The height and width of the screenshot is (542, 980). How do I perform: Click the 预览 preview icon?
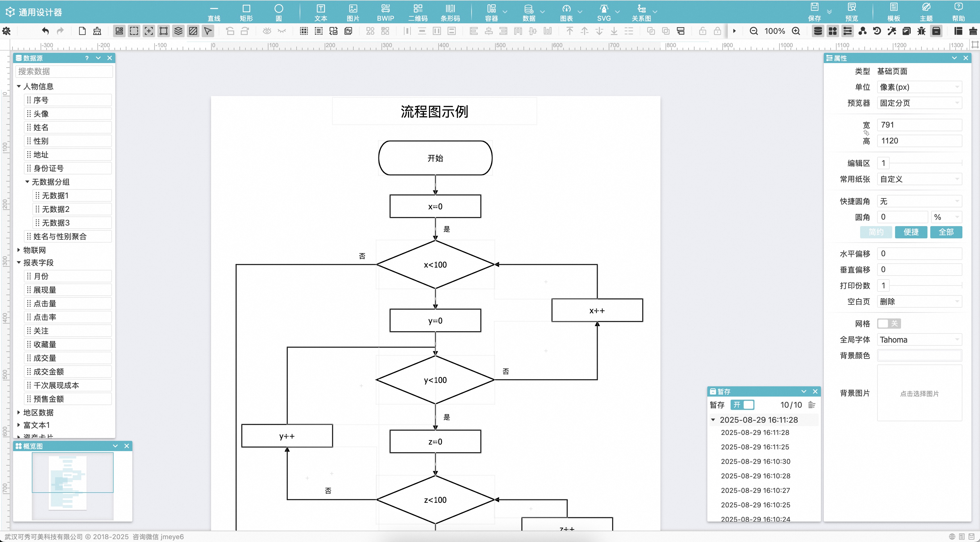click(x=851, y=12)
